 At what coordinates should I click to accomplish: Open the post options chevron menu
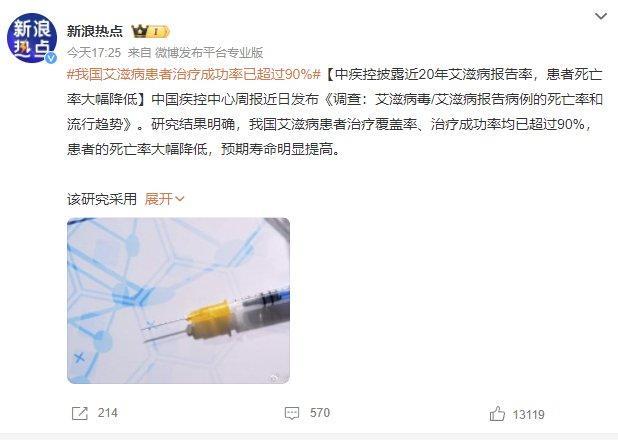(x=600, y=17)
